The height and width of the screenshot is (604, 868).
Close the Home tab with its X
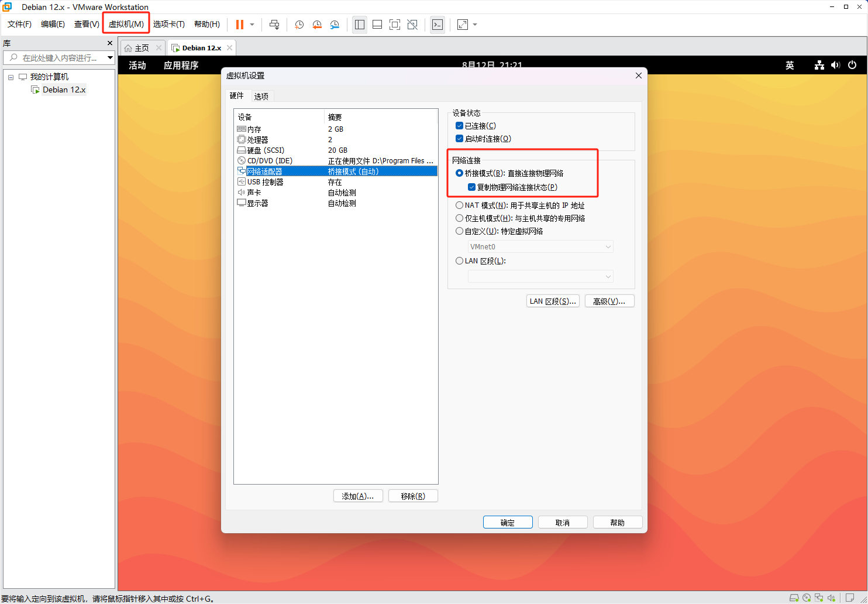click(159, 48)
